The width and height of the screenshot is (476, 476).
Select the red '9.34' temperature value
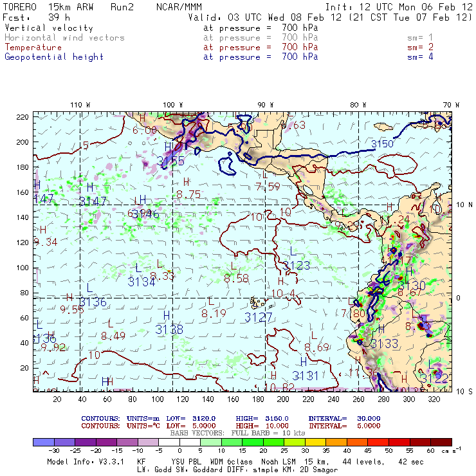click(46, 242)
